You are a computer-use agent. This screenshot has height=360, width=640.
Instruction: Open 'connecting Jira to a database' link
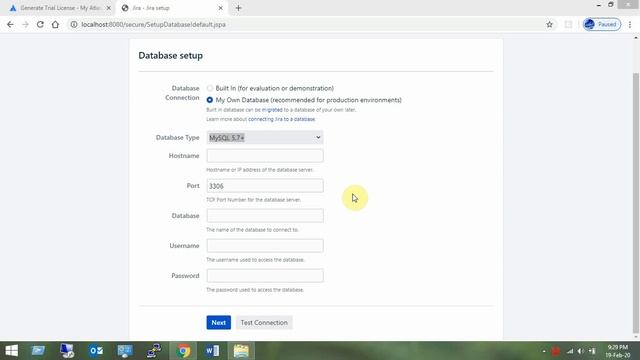(282, 119)
